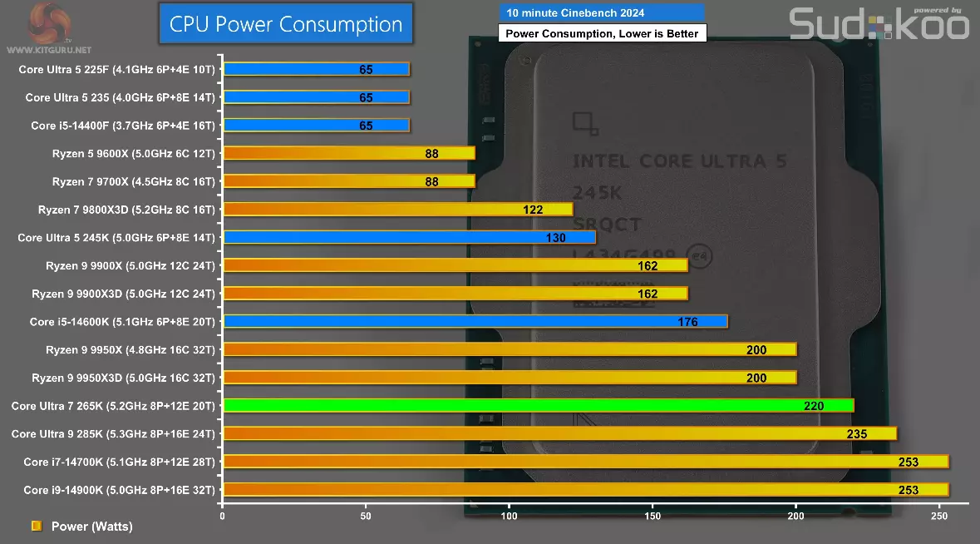Click the 235 value for Core Ultra 9 285K

(x=857, y=434)
